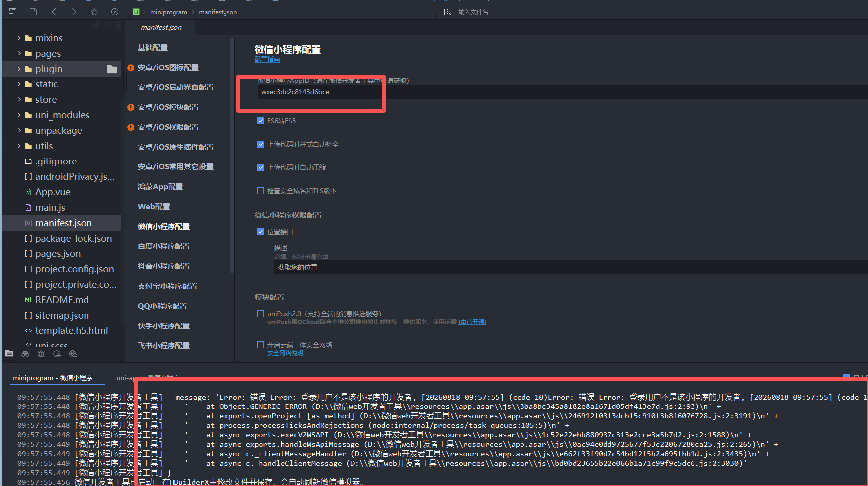The width and height of the screenshot is (868, 486).
Task: Click the config sidebar vertical scrollbar
Action: pos(232,155)
